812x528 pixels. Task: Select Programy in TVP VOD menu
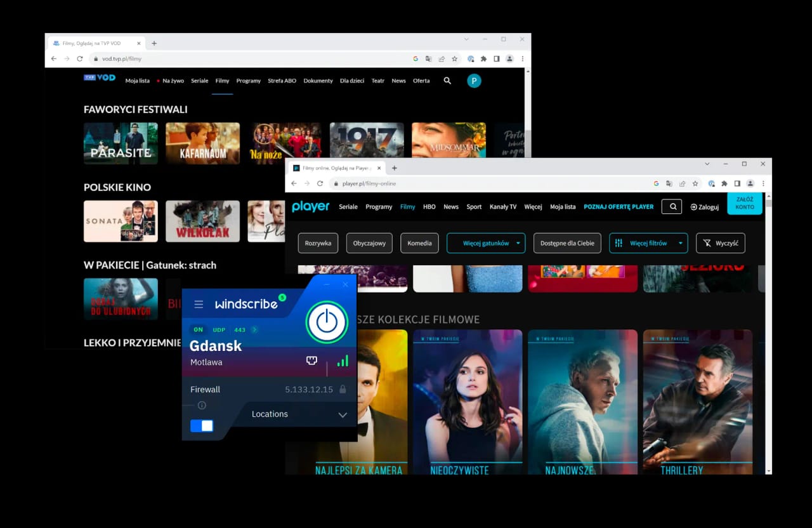tap(249, 81)
